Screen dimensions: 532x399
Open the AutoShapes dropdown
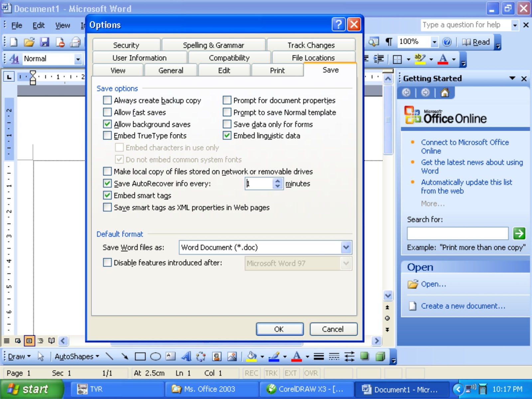coord(77,356)
